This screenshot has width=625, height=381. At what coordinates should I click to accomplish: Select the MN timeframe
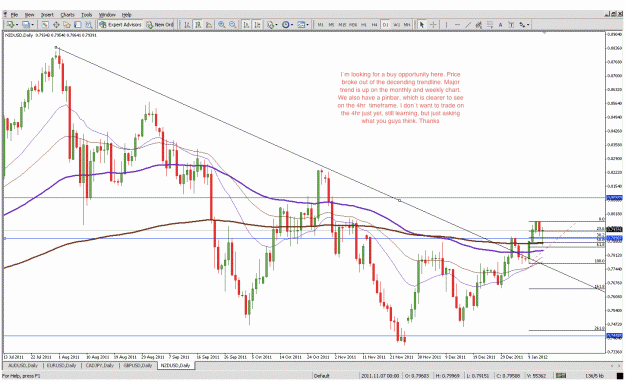tap(407, 25)
